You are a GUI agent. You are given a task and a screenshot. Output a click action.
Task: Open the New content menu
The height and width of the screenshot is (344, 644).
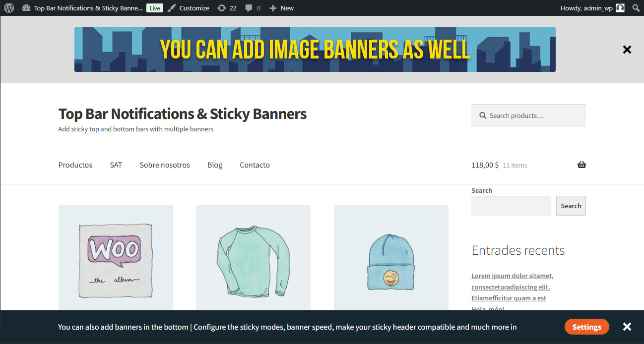click(x=281, y=8)
